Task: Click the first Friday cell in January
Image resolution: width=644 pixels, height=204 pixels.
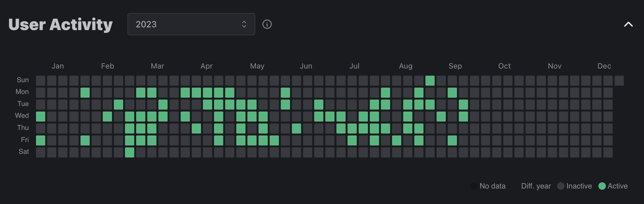Action: [x=41, y=140]
